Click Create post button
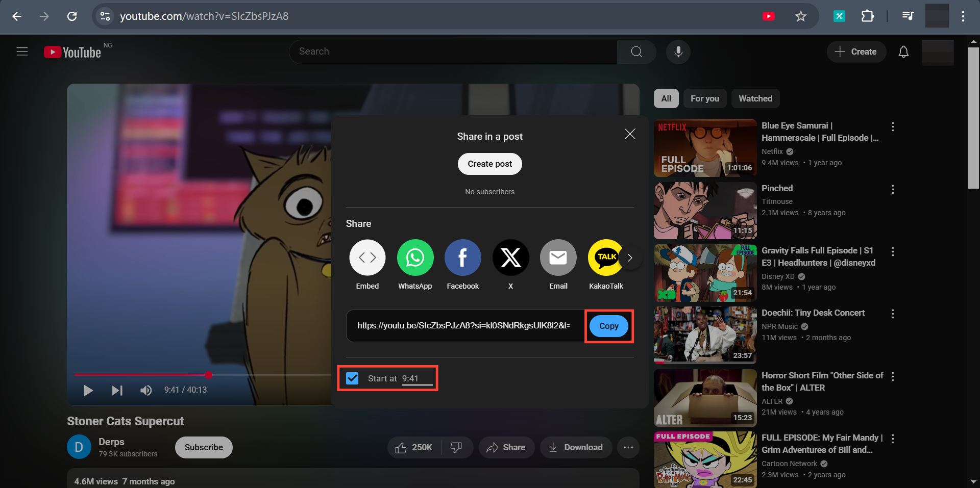Image resolution: width=980 pixels, height=488 pixels. tap(490, 164)
